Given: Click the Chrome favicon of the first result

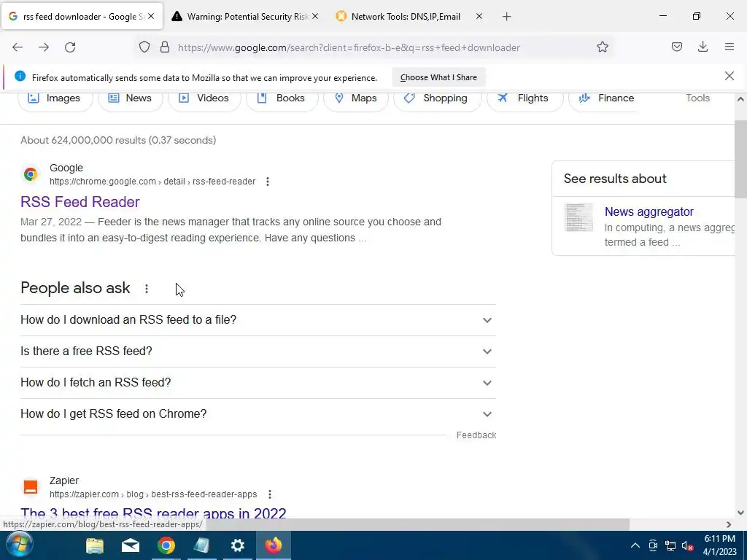Looking at the screenshot, I should (31, 174).
